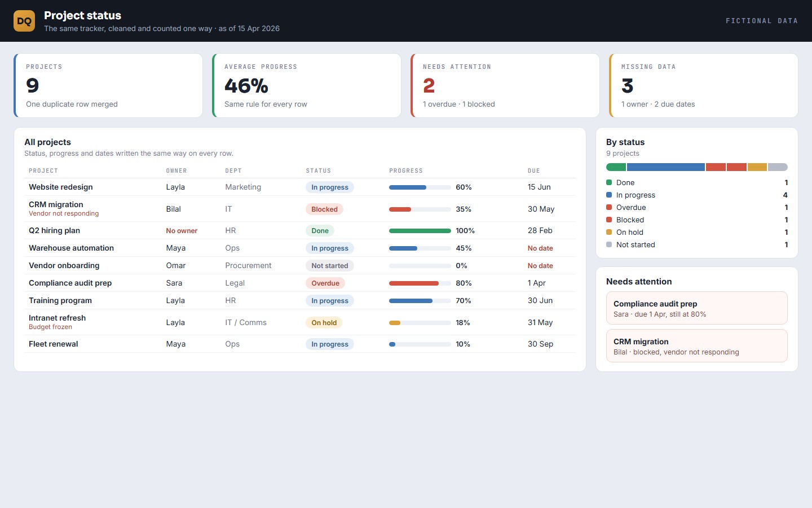The width and height of the screenshot is (812, 508).
Task: Sort by the Due column header
Action: point(534,170)
